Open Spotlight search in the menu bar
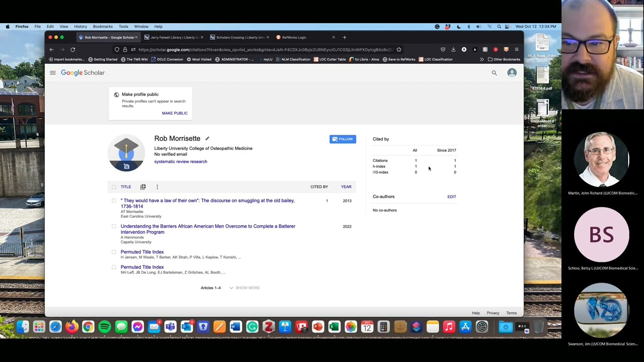Screen dimensions: 644x362 pyautogui.click(x=499, y=26)
